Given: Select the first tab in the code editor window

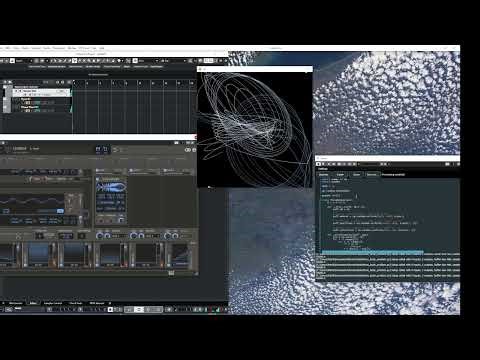Looking at the screenshot, I should pyautogui.click(x=324, y=174).
